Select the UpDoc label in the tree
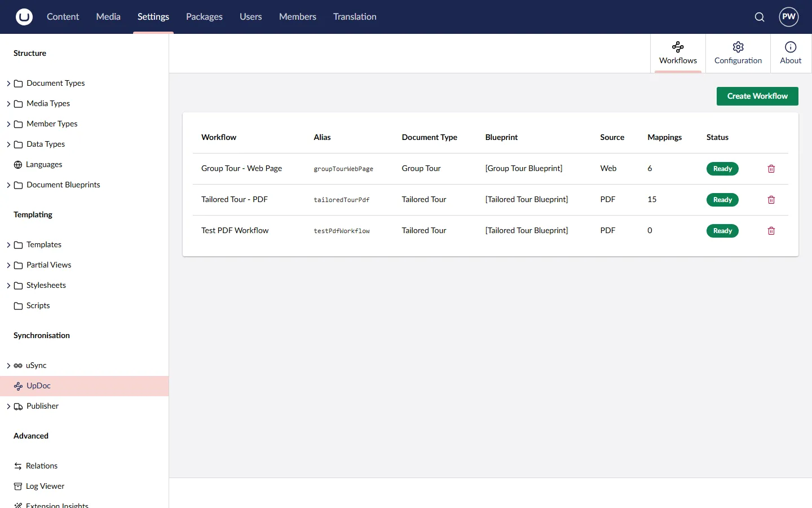Screen dimensions: 812x508 (x=38, y=386)
